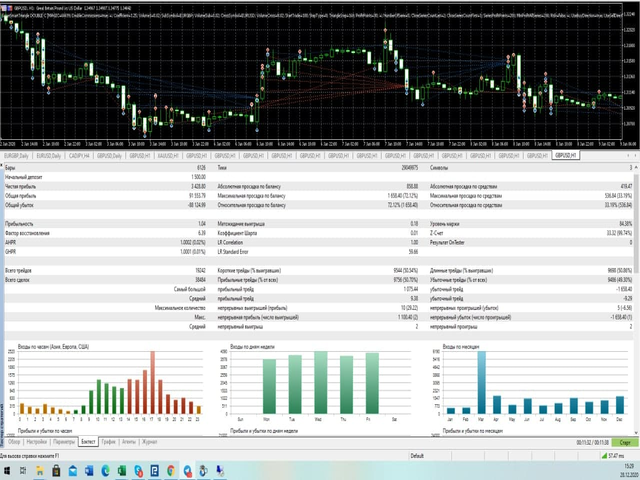The height and width of the screenshot is (480, 640).
Task: Click the 57.47 ms connection status
Action: click(616, 456)
